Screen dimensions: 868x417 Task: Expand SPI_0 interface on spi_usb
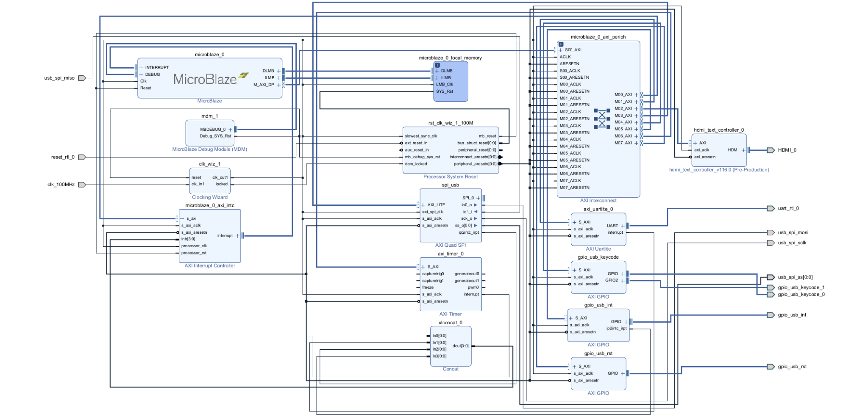pos(478,198)
